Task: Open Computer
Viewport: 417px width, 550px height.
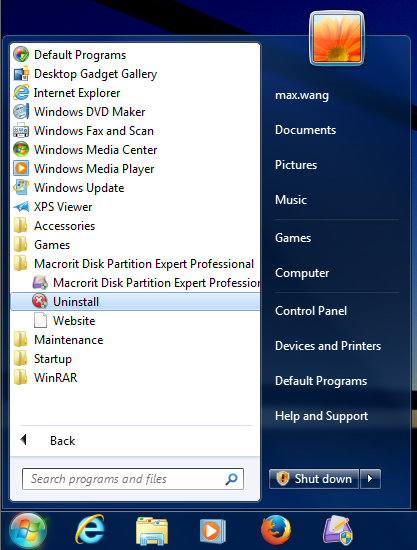Action: click(x=302, y=273)
